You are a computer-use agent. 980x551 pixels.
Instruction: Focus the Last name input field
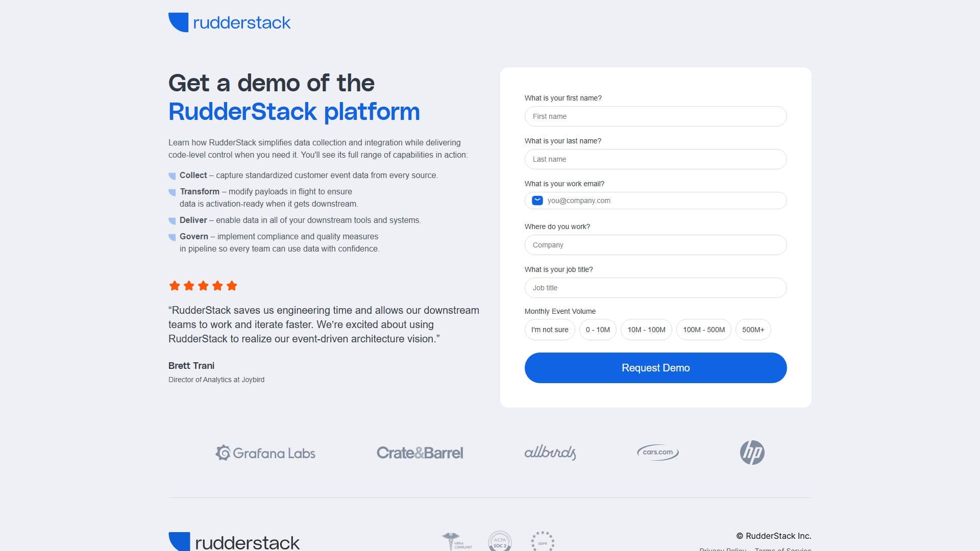click(655, 159)
